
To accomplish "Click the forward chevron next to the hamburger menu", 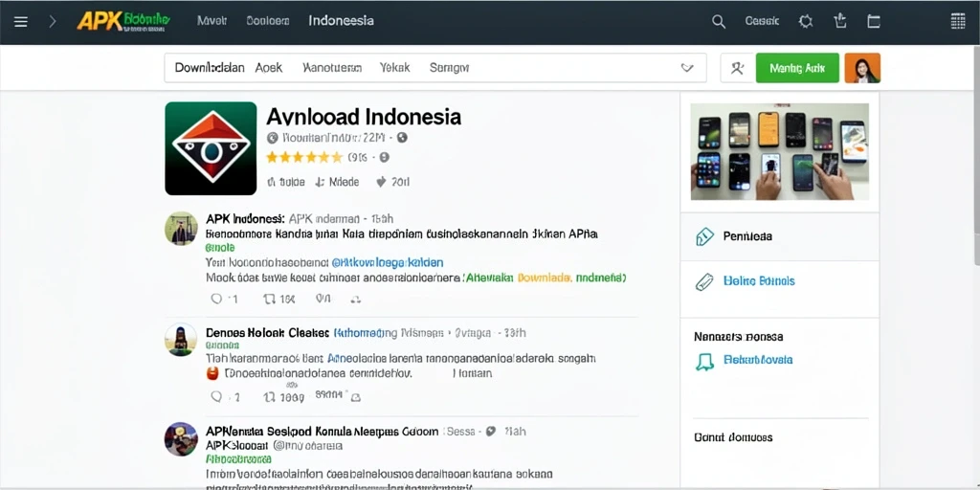I will click(53, 22).
